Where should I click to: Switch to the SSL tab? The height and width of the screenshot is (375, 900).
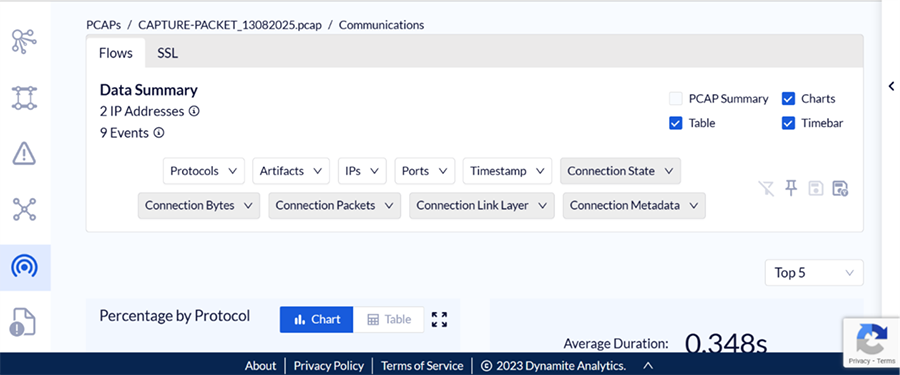click(x=168, y=53)
